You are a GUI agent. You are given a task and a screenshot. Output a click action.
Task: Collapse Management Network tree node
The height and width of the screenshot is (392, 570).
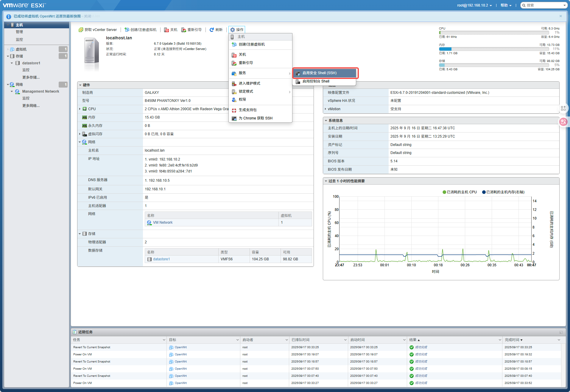click(12, 91)
